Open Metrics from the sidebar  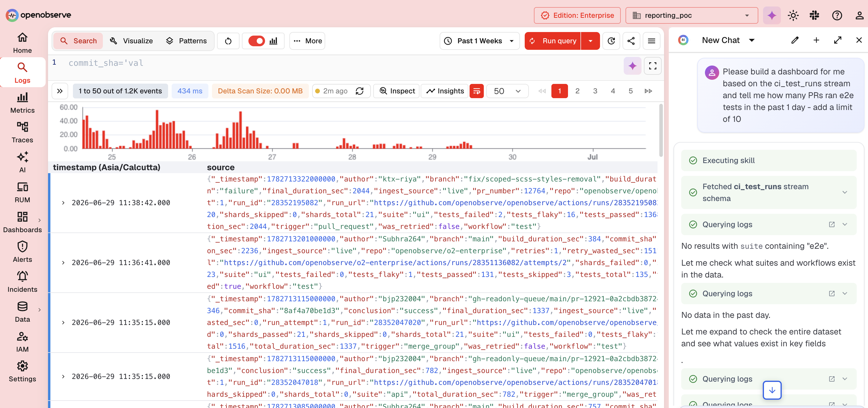pos(22,103)
